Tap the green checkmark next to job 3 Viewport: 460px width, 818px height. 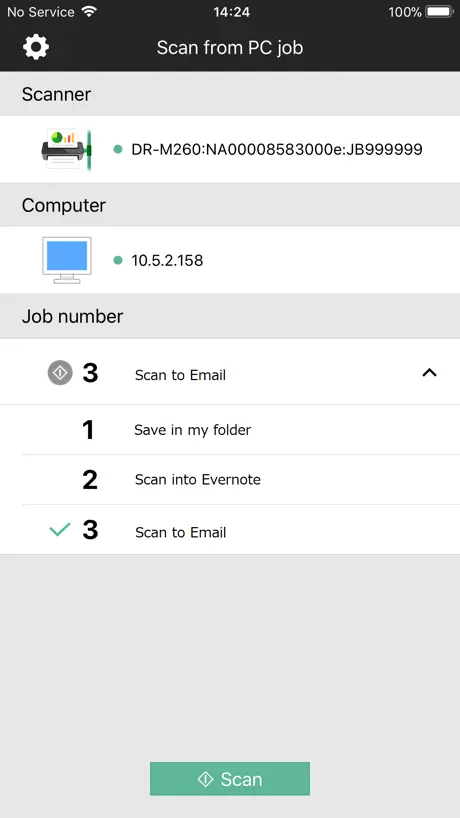pyautogui.click(x=60, y=530)
